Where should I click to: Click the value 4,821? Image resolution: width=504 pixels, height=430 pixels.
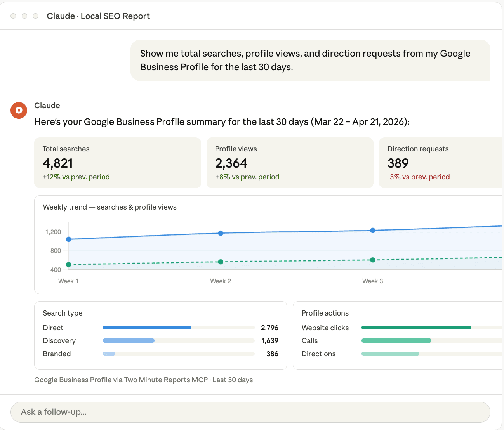[58, 163]
